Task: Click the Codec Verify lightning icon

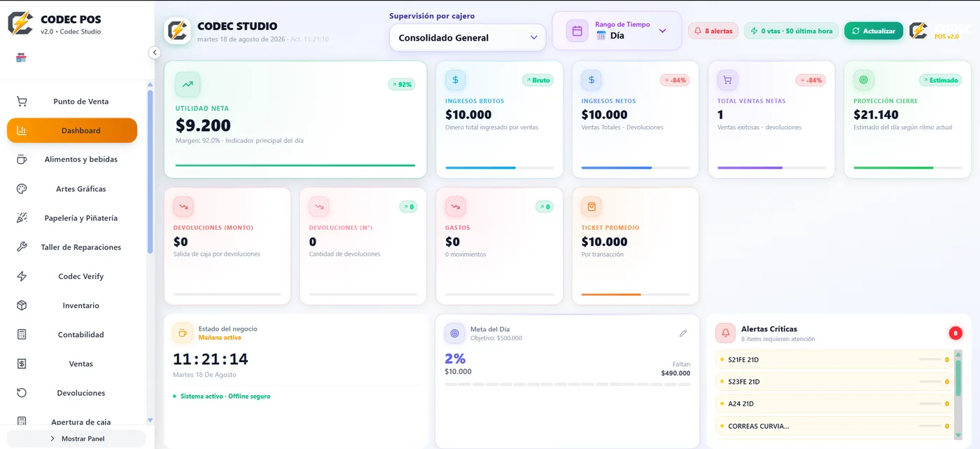Action: pos(22,277)
